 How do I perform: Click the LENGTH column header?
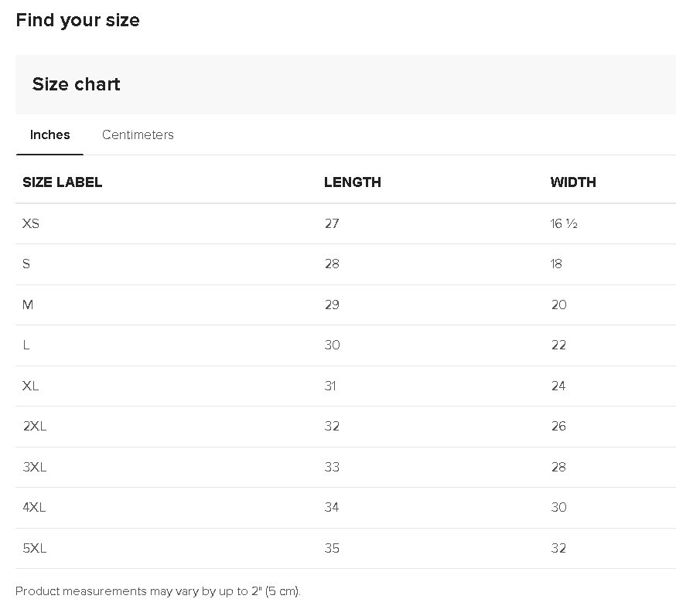tap(352, 182)
